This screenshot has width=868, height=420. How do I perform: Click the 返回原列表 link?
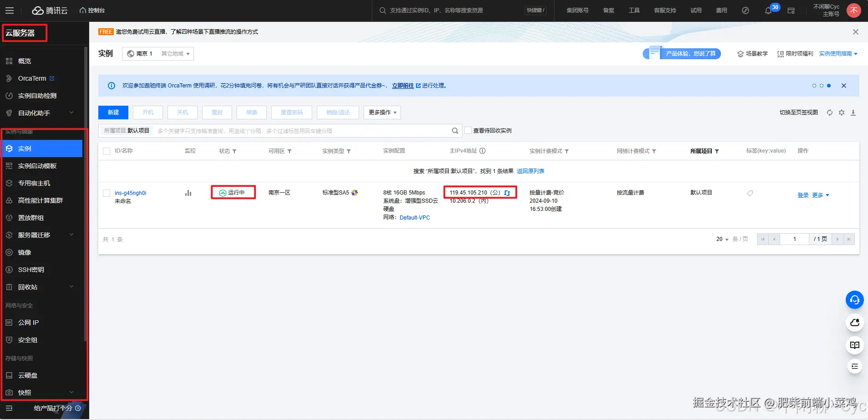(x=531, y=171)
